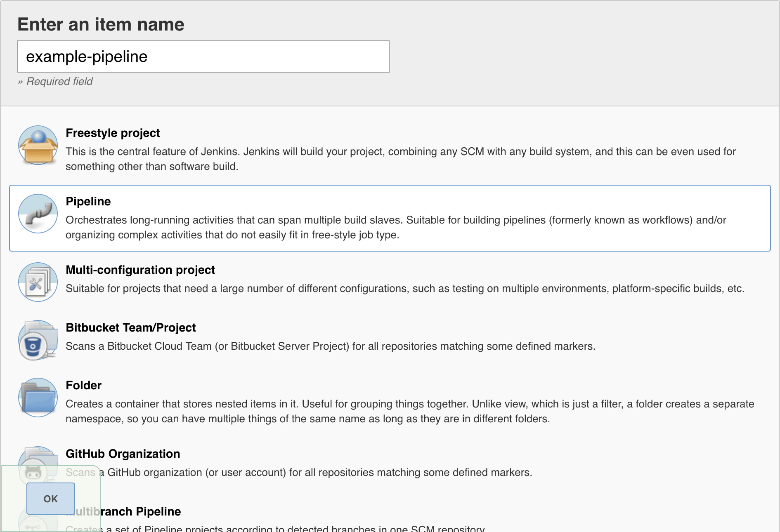Choose the GitHub Organization heading

point(123,454)
